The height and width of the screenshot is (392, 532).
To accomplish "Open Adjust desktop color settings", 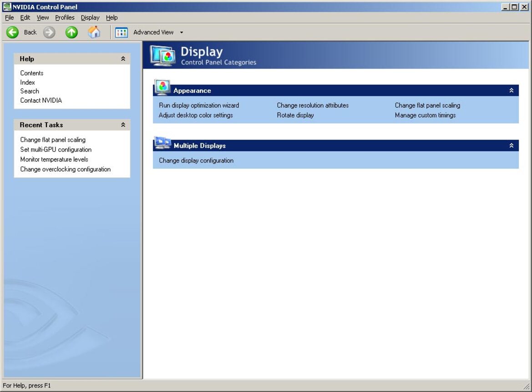I will [x=196, y=116].
